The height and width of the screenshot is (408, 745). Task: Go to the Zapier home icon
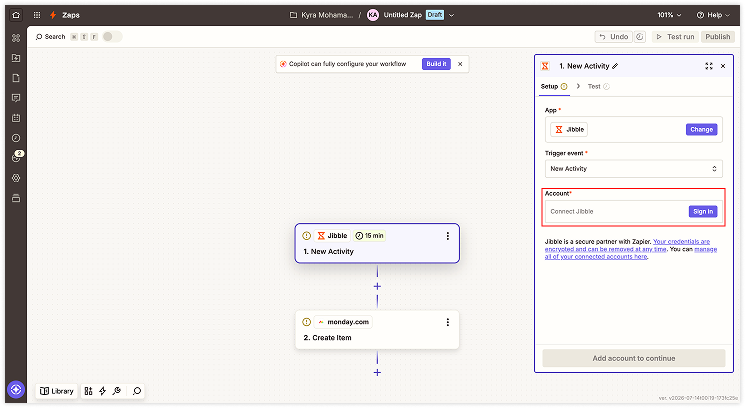[16, 15]
